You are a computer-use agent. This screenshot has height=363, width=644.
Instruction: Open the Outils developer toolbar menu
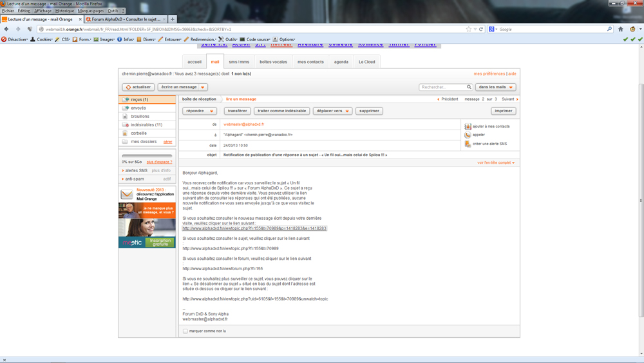click(x=228, y=39)
